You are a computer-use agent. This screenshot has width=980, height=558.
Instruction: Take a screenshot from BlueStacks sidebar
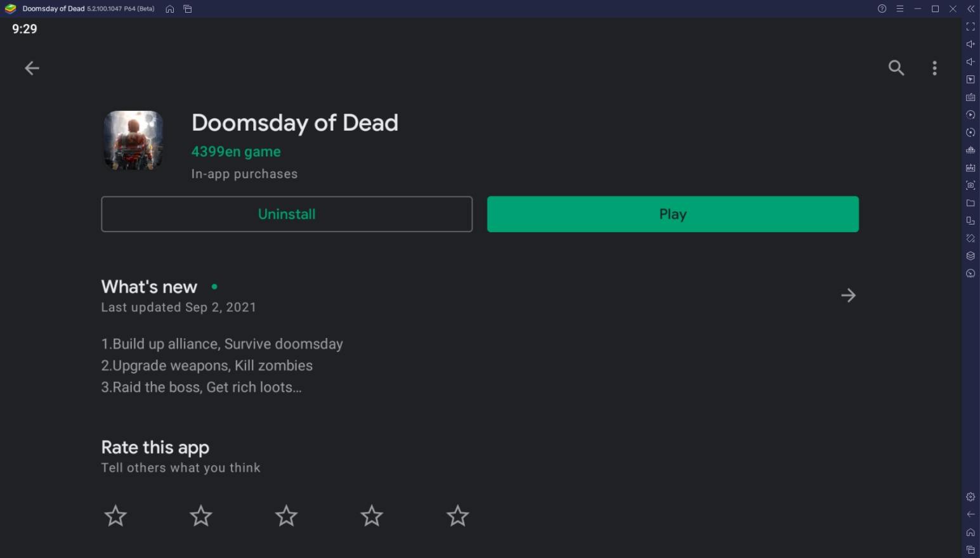pos(970,186)
